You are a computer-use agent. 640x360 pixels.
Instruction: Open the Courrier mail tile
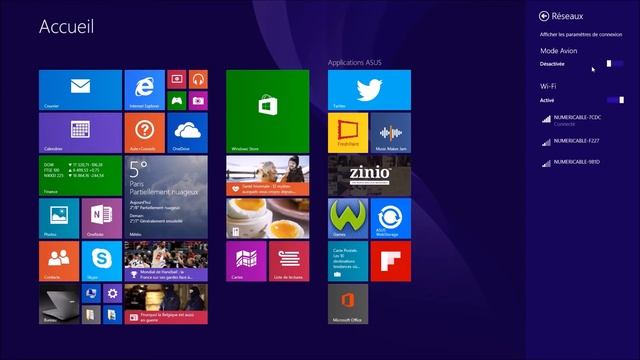click(x=80, y=90)
